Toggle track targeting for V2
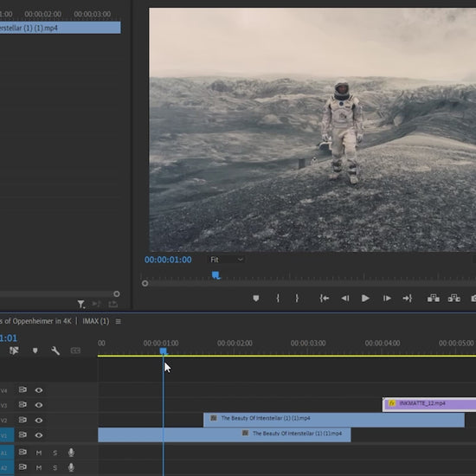This screenshot has width=476, height=476. [x=4, y=421]
